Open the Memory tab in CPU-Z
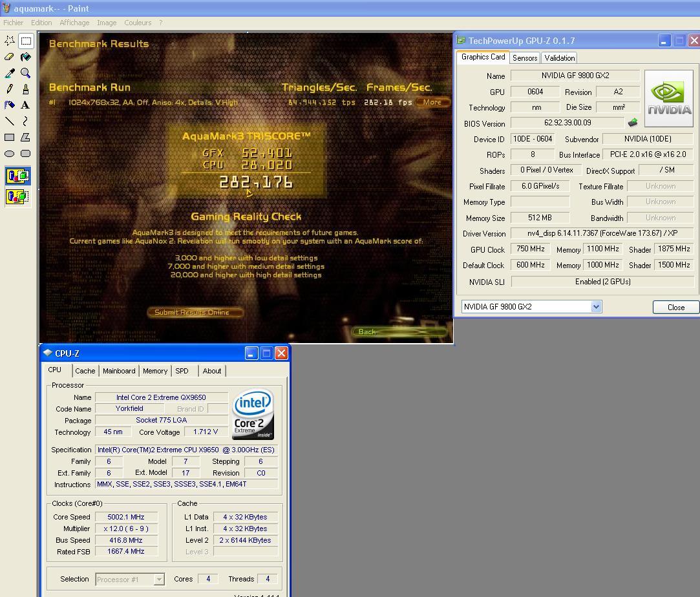This screenshot has height=597, width=700. 155,371
